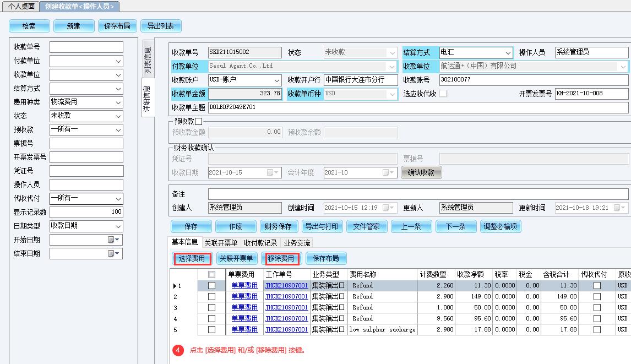This screenshot has width=631, height=364.
Task: Toggle 代收代付 checkbox for row 2
Action: 597,297
